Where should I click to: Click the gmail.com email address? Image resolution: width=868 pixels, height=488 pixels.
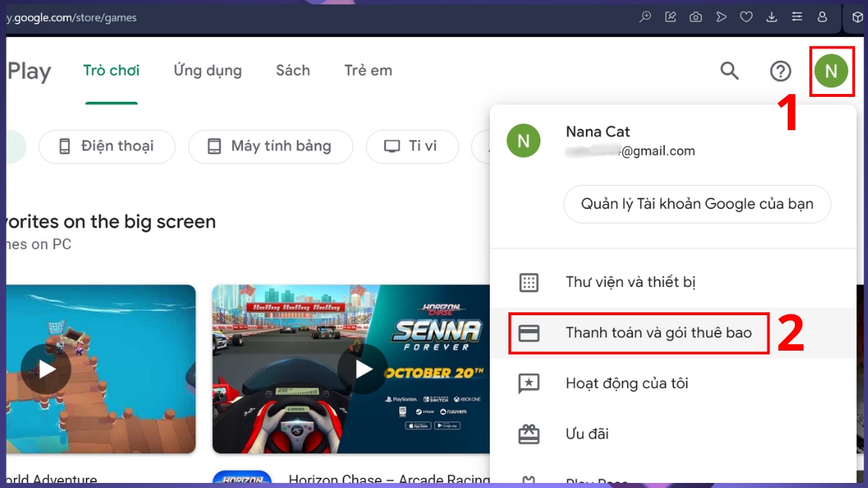click(630, 151)
